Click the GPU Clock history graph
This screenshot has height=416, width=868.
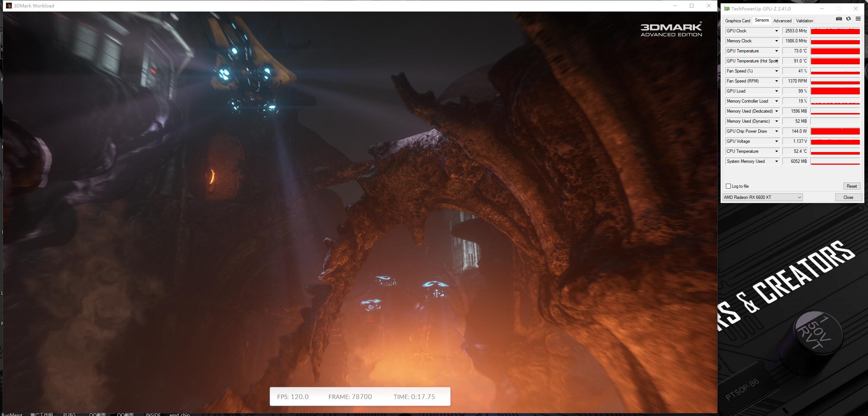click(835, 31)
